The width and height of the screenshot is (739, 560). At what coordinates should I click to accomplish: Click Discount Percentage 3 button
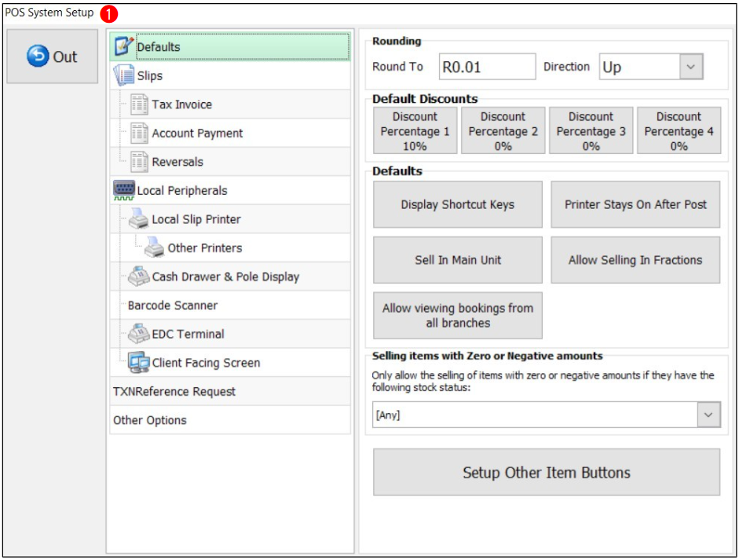[x=591, y=130]
